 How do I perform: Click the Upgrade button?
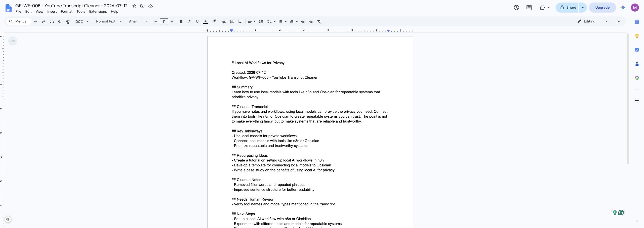click(602, 8)
